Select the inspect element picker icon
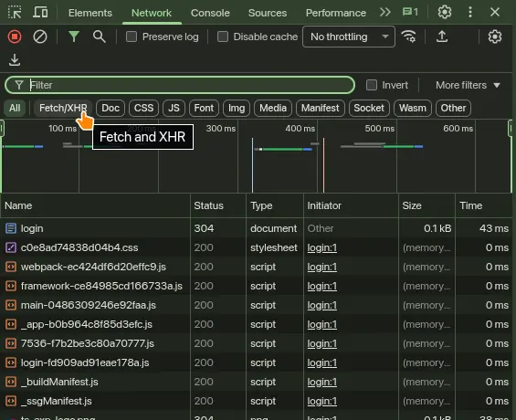Viewport: 516px width, 420px height. pos(15,12)
